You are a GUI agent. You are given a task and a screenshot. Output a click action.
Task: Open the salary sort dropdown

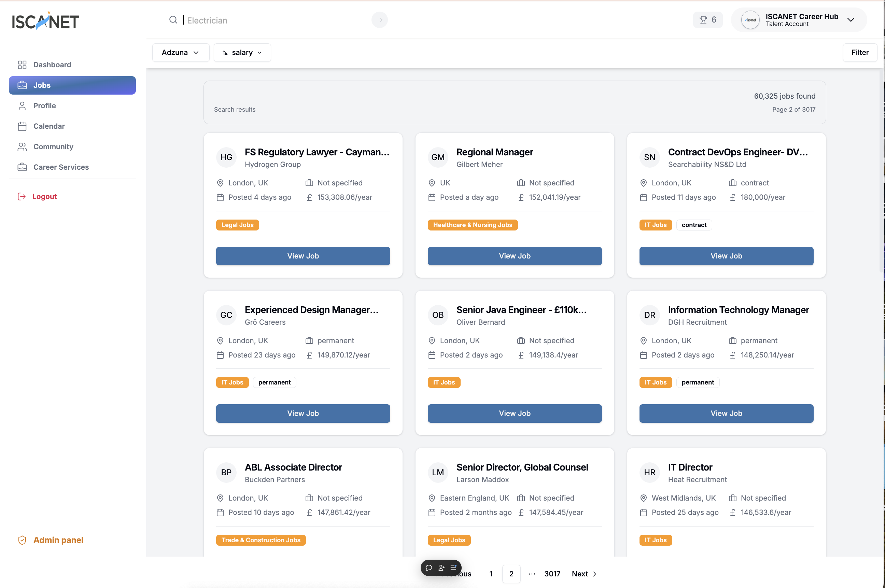pos(242,53)
